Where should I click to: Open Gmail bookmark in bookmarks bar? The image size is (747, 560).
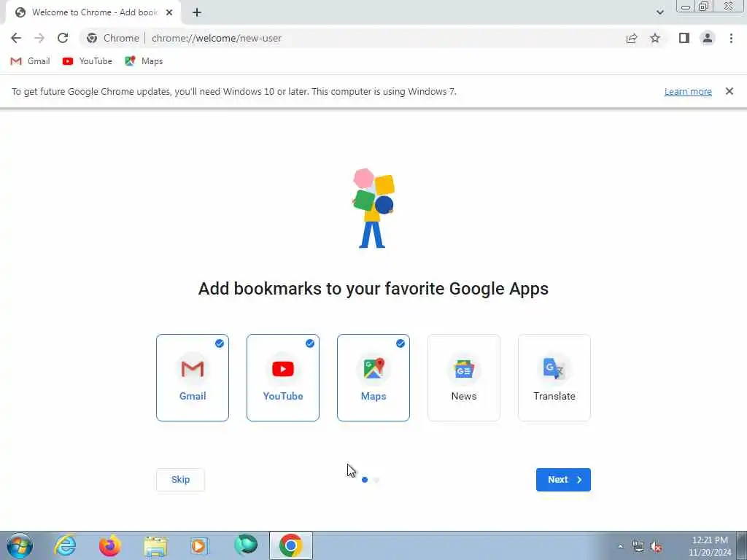pos(30,61)
